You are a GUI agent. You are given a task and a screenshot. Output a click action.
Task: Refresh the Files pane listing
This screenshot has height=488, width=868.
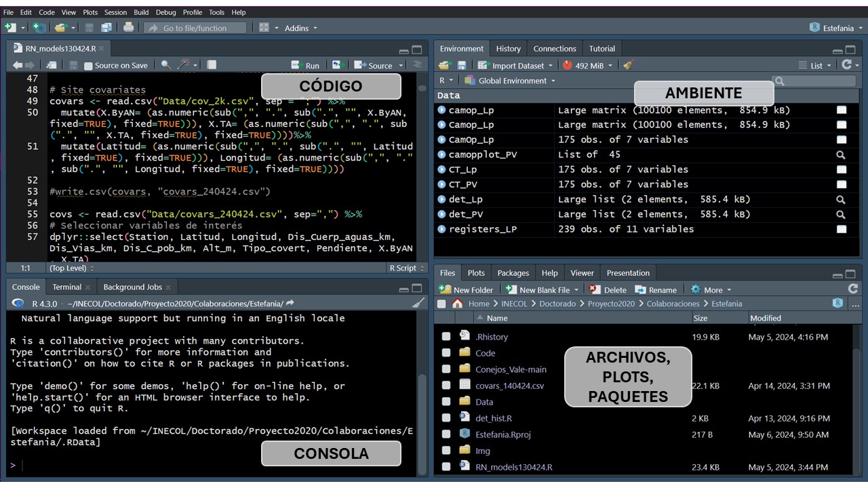coord(852,289)
